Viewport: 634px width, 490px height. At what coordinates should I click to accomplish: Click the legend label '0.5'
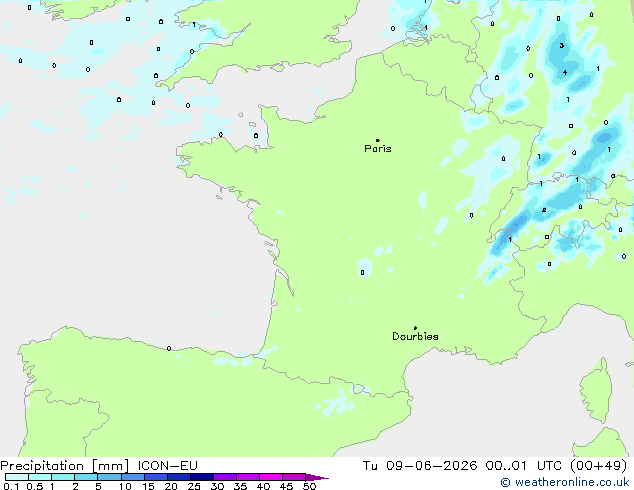click(35, 486)
